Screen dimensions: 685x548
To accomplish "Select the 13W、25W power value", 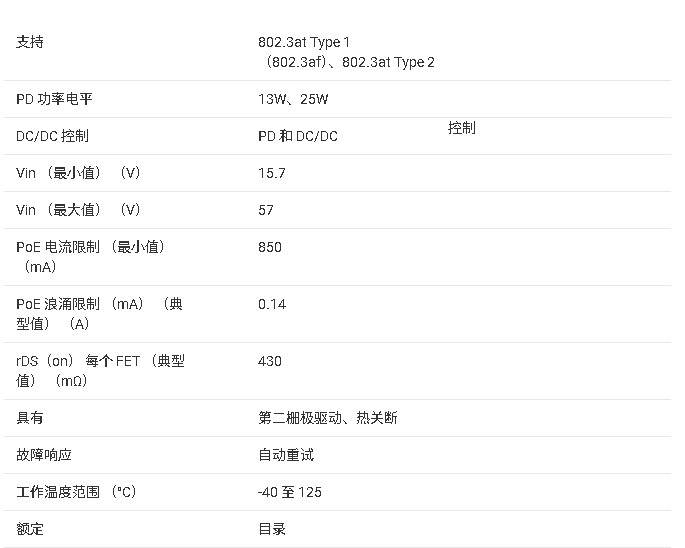I will (x=293, y=99).
